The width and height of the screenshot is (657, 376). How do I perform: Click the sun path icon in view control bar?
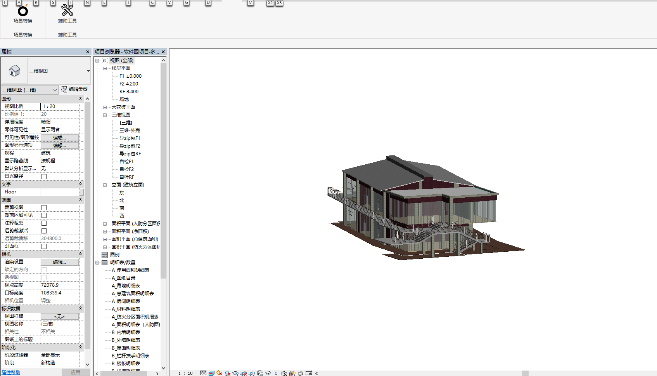(220, 373)
